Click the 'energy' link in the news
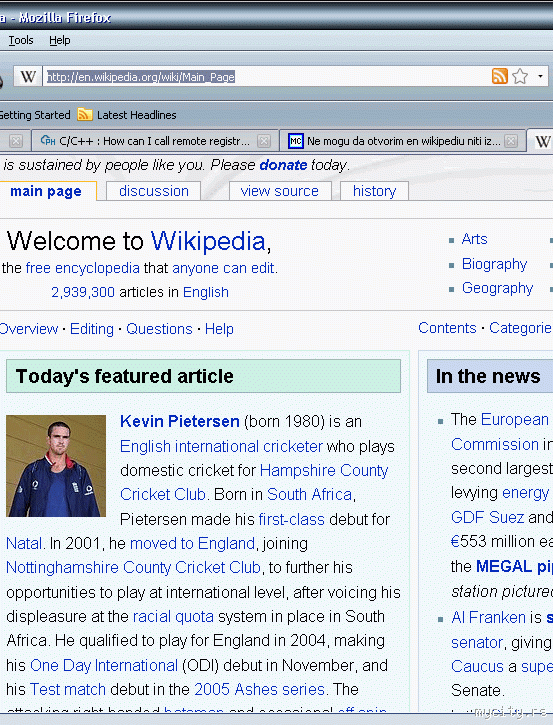This screenshot has height=725, width=553. coord(525,493)
